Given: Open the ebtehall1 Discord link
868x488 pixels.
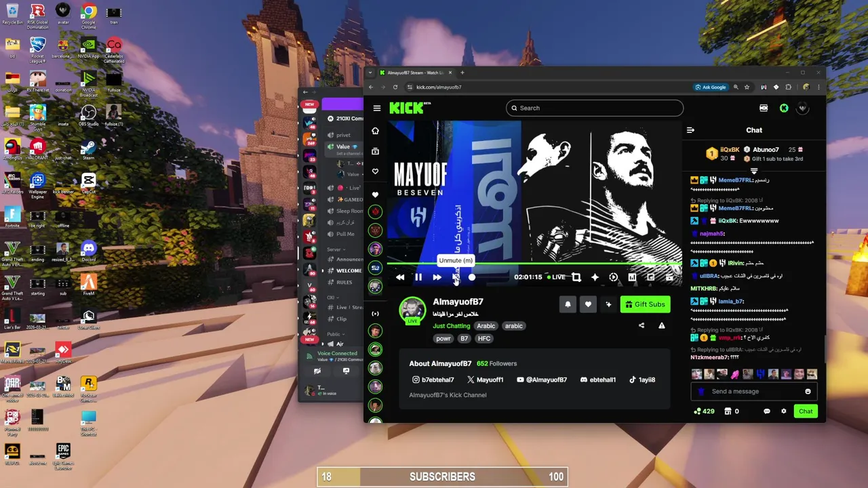Looking at the screenshot, I should [x=598, y=380].
